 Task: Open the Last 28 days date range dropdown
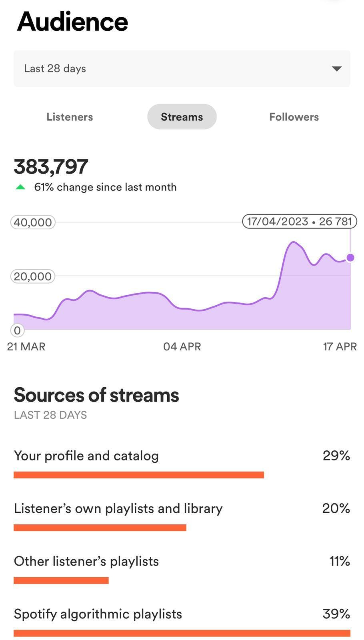(182, 68)
